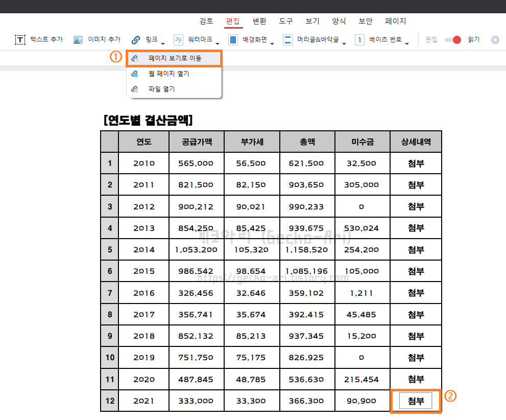Click the Header & Footer (머리글&바닥글) icon
Viewport: 506px width, 420px height.
coord(287,40)
